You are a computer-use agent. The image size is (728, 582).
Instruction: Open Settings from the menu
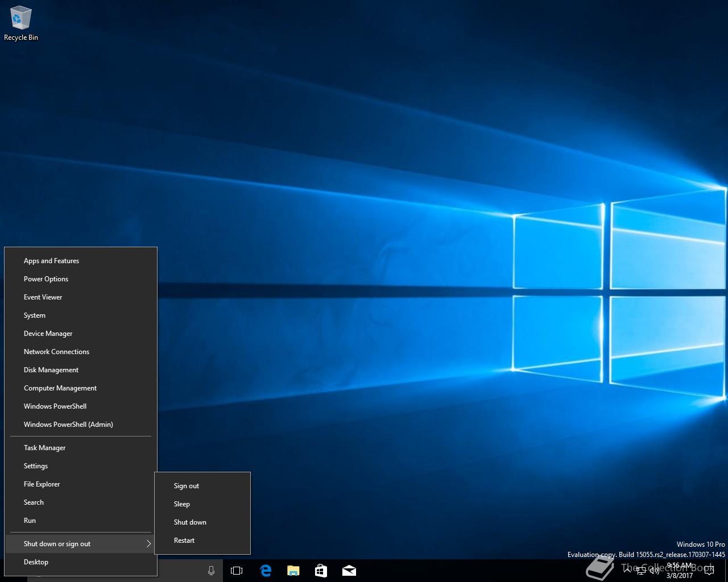coord(81,466)
